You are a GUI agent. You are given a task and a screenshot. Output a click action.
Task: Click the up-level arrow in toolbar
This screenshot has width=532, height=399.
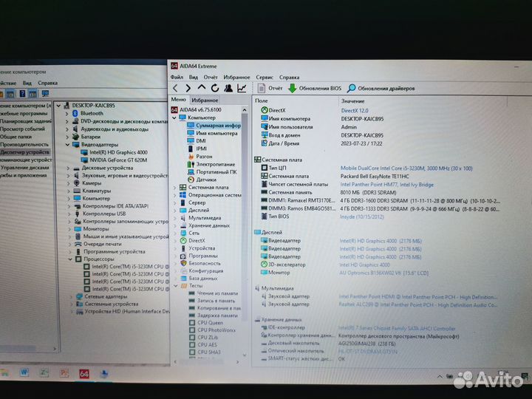pos(202,87)
